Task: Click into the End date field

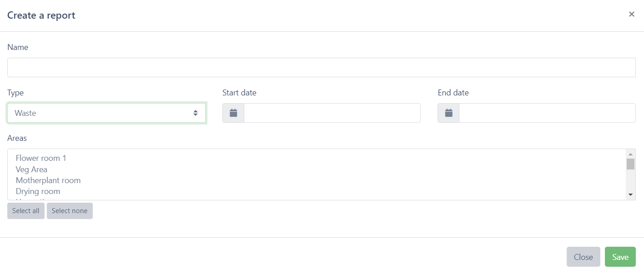Action: 547,113
